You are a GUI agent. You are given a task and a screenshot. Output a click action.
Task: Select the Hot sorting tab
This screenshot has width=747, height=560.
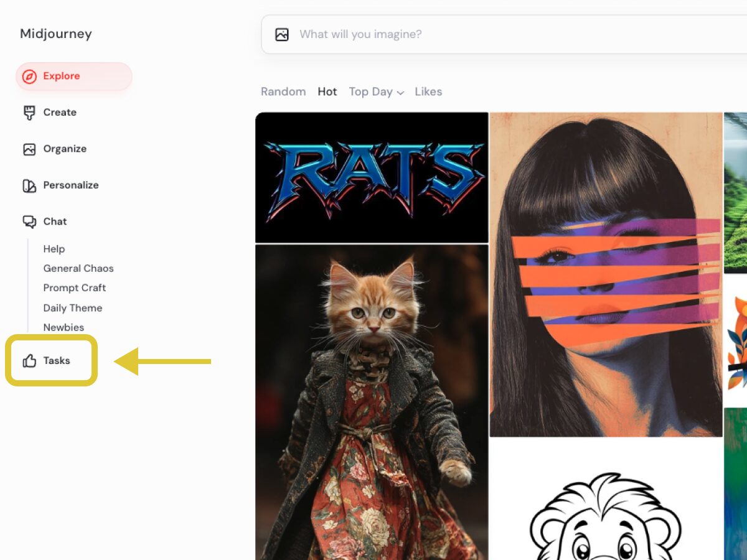(x=327, y=91)
